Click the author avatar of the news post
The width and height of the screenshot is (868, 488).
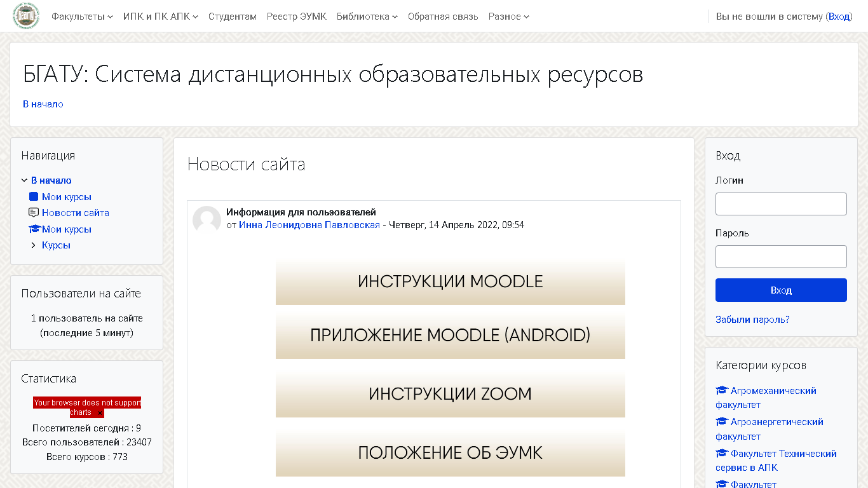207,220
